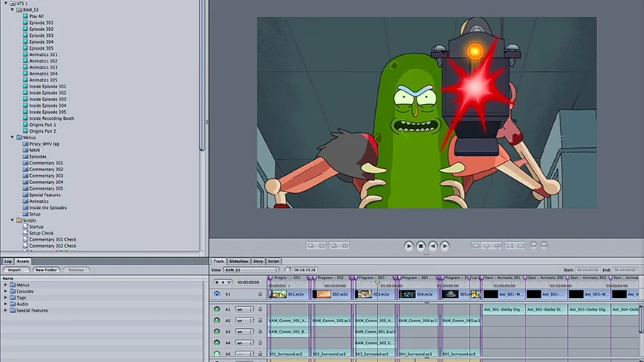The width and height of the screenshot is (644, 362).
Task: Lock the A2 audio track
Action: coord(260,320)
